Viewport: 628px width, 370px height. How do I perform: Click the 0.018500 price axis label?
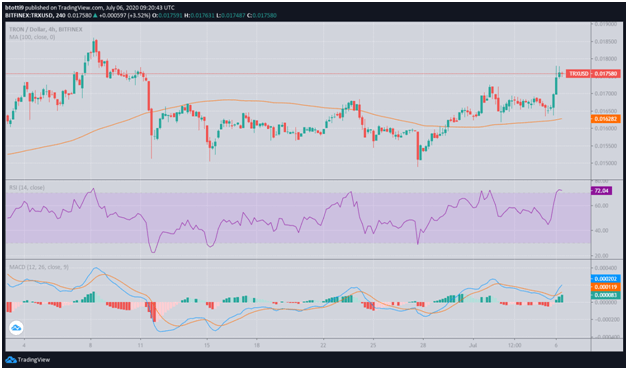coord(606,41)
